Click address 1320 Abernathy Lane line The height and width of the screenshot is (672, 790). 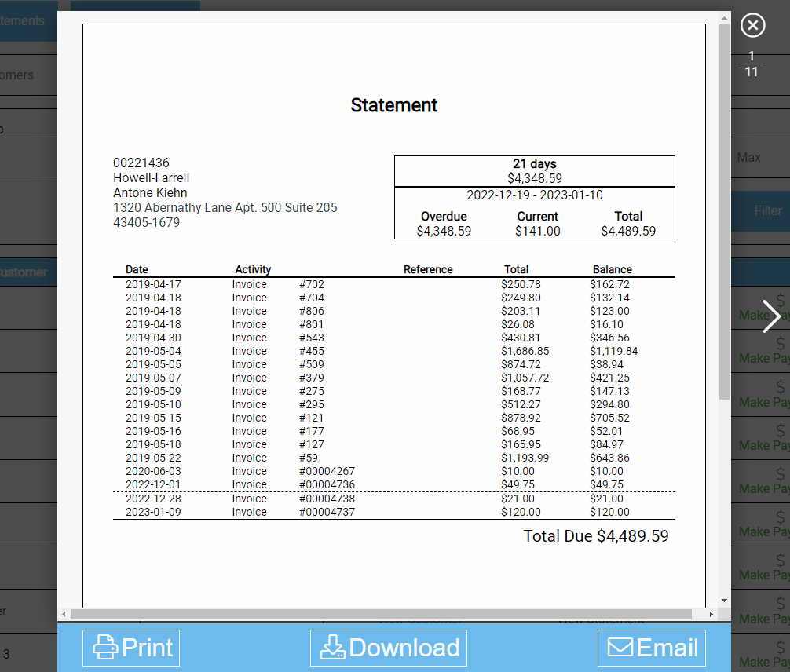[225, 207]
